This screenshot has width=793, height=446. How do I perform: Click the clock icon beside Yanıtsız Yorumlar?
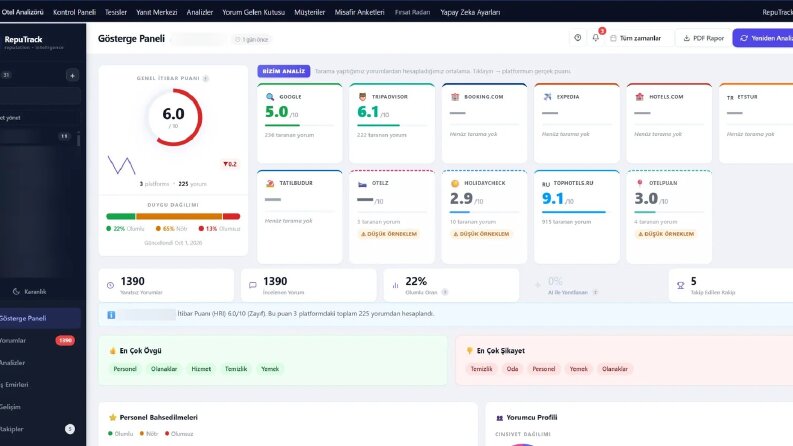pos(110,285)
